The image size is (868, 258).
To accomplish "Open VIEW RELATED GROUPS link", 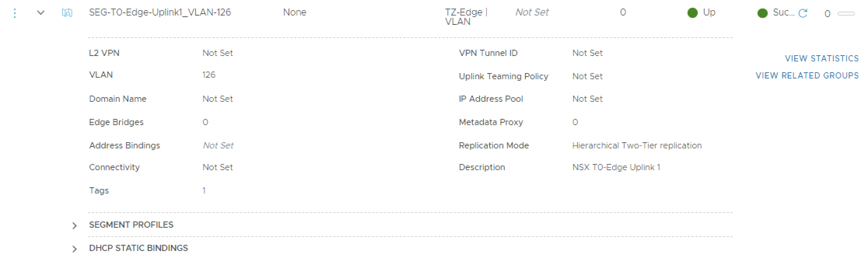I will click(807, 76).
